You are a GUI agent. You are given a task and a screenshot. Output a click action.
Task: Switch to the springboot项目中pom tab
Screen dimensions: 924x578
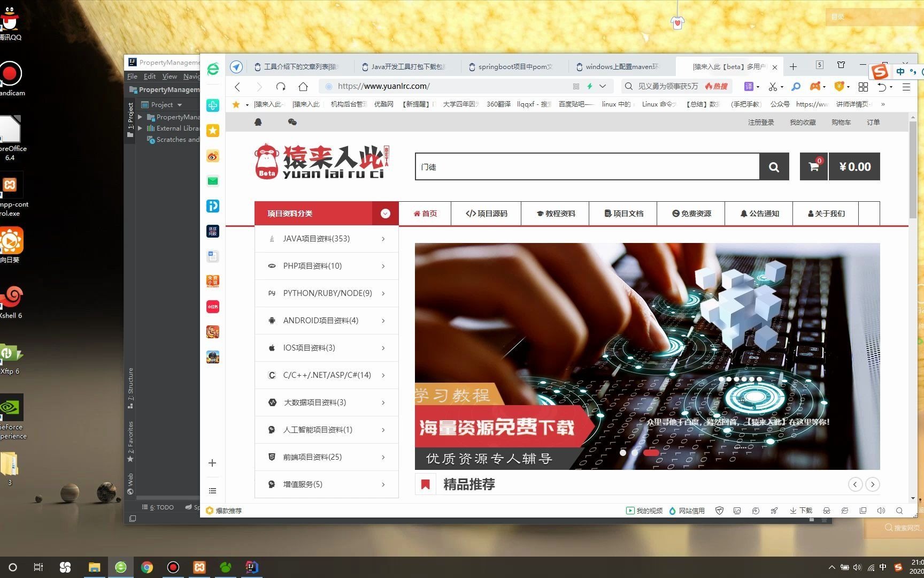coord(511,66)
